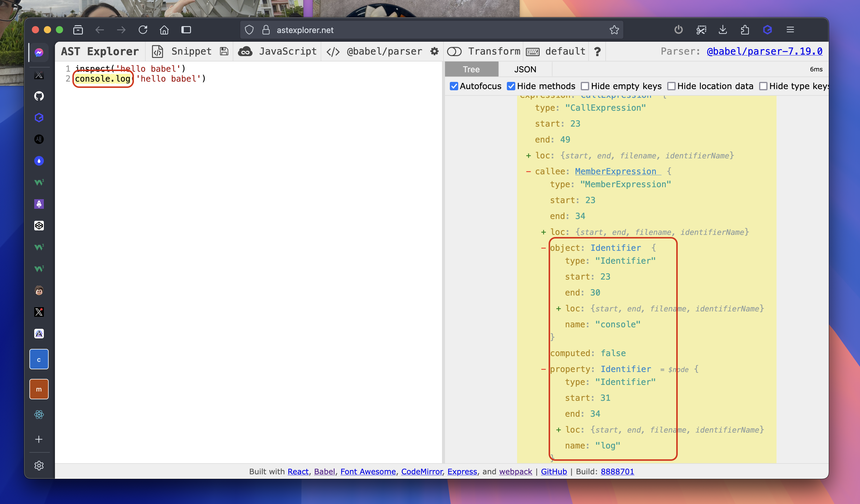Open the default keymap dropdown

pyautogui.click(x=556, y=52)
